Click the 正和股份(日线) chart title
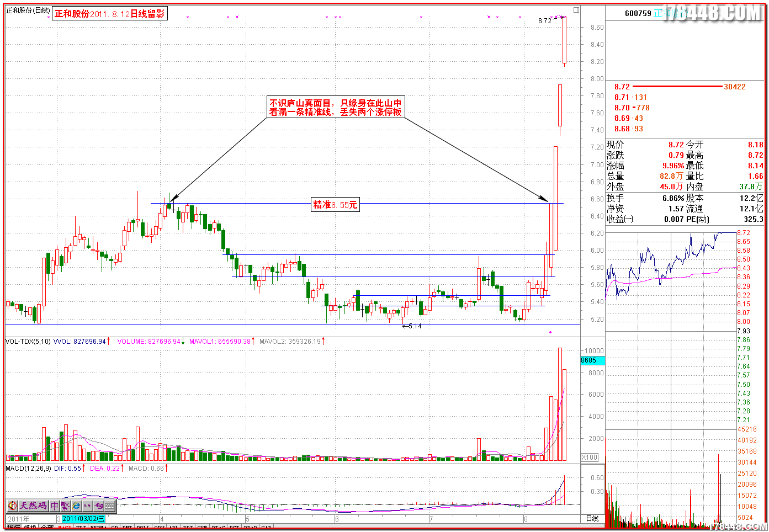769x532 pixels. [28, 10]
